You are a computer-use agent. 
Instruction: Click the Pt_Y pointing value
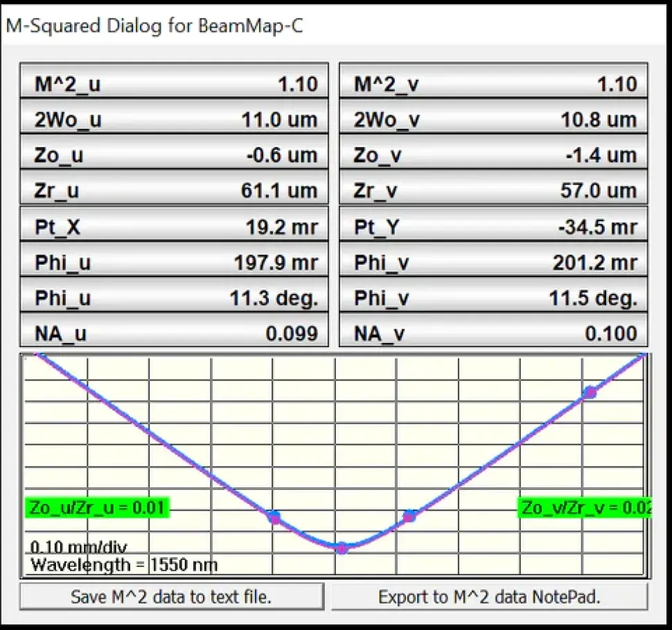coord(492,226)
